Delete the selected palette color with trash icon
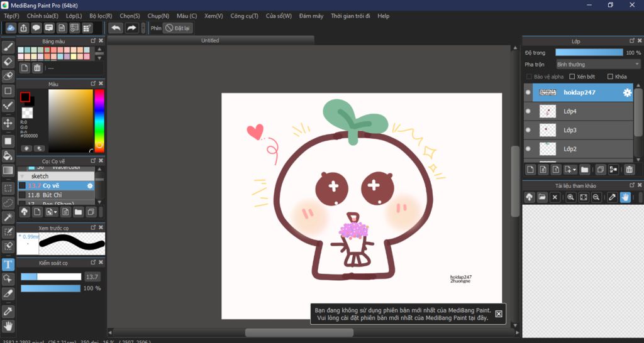644x343 pixels. coord(37,68)
